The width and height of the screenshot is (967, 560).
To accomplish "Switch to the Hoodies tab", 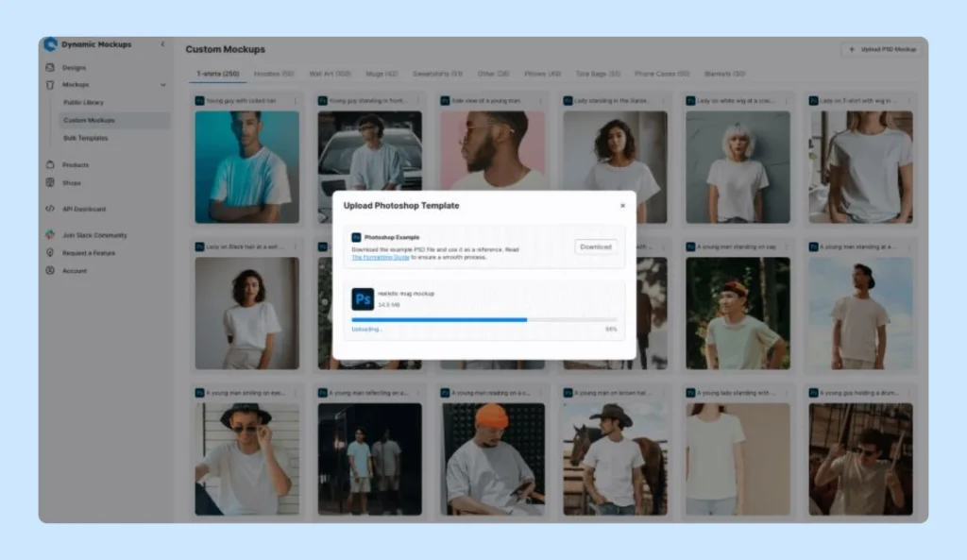I will [x=274, y=74].
